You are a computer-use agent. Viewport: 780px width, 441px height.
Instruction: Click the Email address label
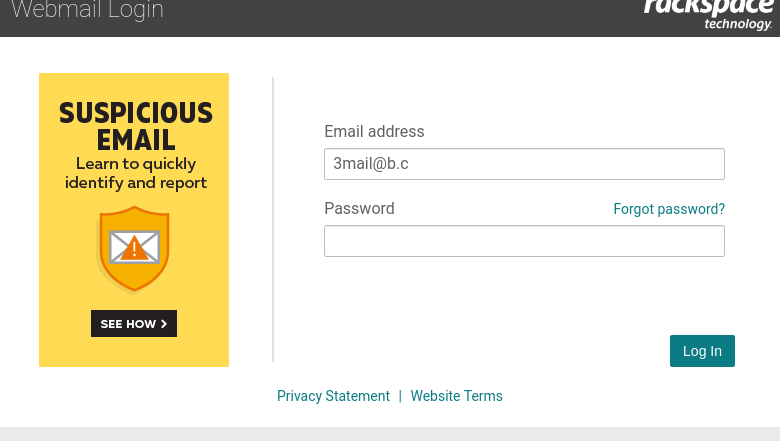[x=374, y=131]
